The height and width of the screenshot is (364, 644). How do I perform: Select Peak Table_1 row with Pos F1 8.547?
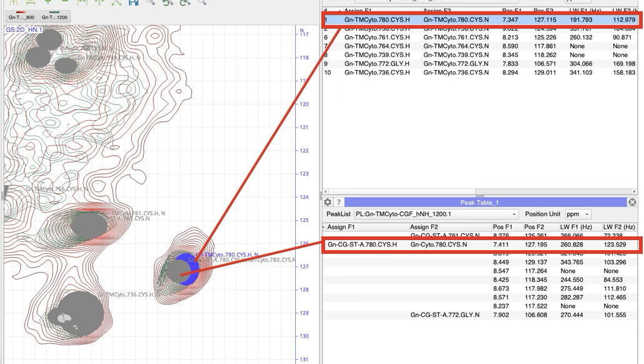tap(481, 271)
